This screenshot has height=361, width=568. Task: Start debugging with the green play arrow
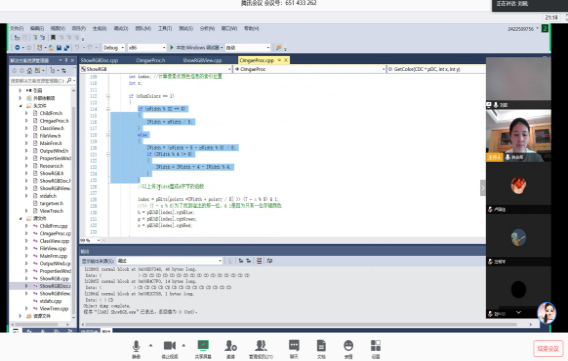(x=172, y=47)
